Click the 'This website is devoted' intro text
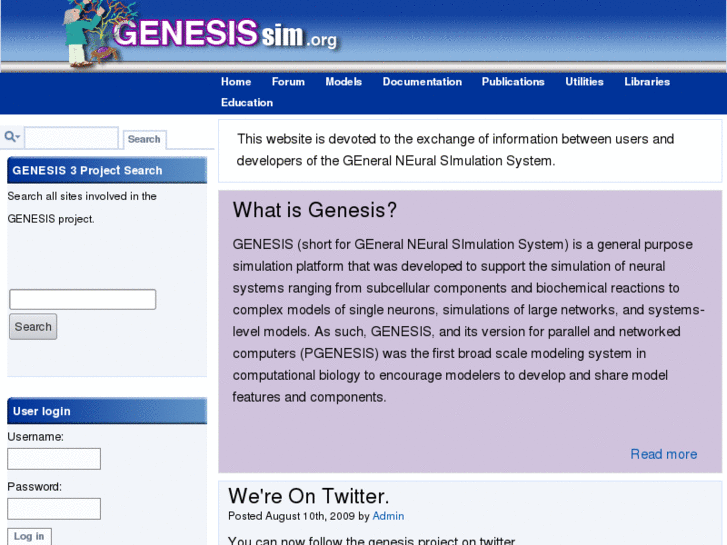Screen dimensions: 727x545 pyautogui.click(x=455, y=150)
